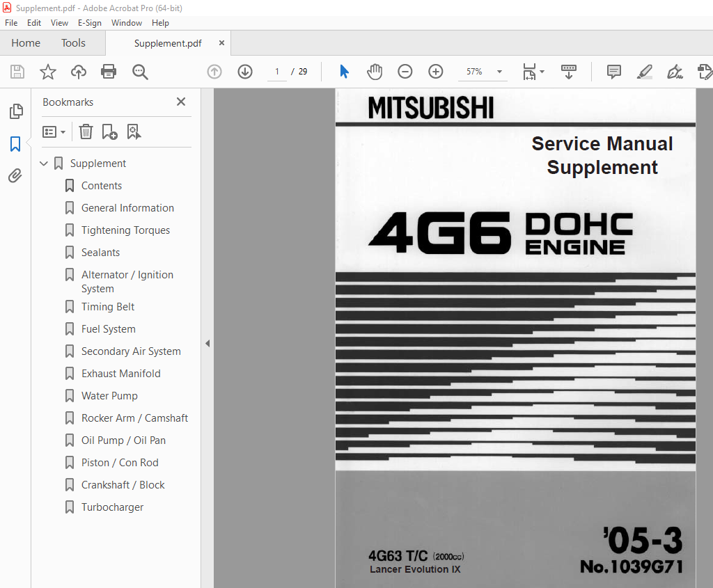
Task: Switch to the Home tab
Action: point(26,43)
